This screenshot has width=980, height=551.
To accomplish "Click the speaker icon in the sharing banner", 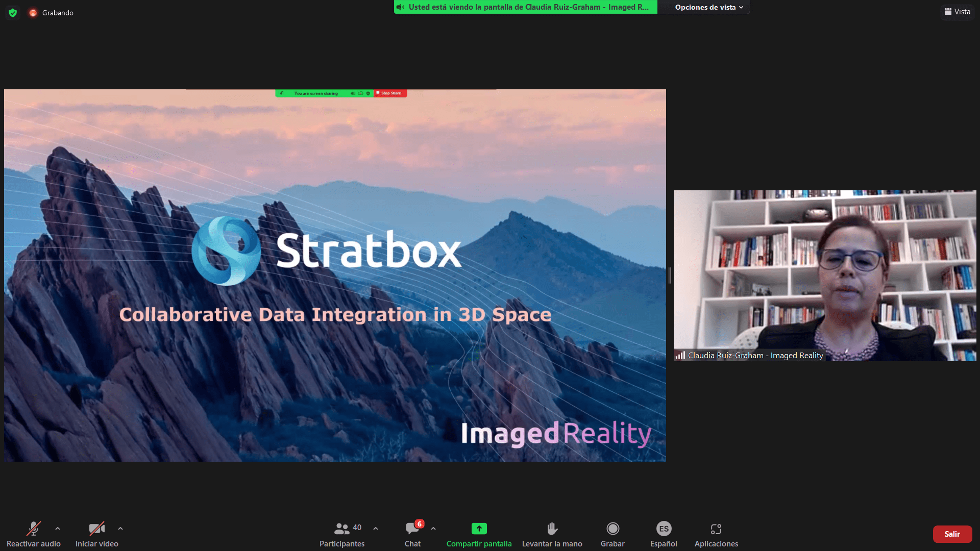I will click(400, 7).
